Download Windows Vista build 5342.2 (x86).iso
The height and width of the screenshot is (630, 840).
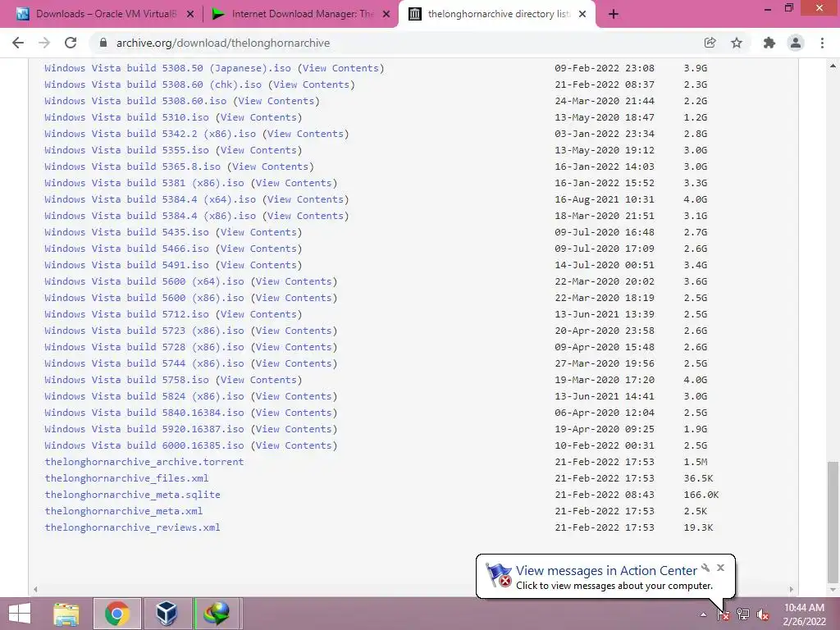coord(150,134)
